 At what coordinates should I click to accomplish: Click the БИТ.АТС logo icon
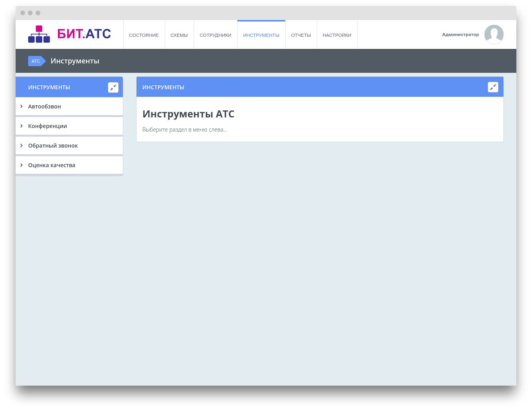39,34
